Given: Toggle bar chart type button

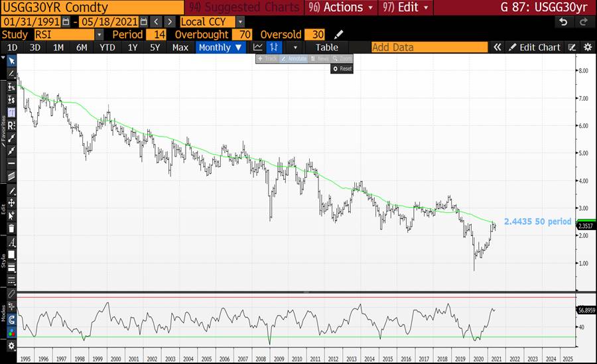Looking at the screenshot, I should (274, 47).
